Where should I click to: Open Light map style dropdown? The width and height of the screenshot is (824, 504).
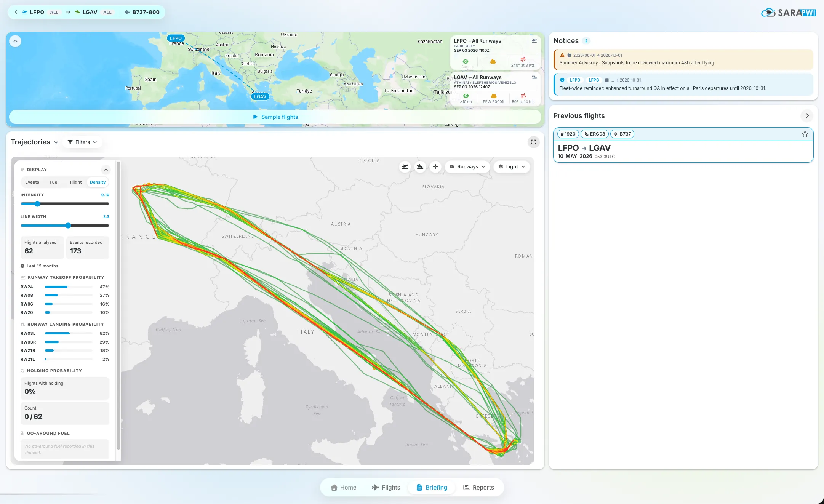coord(512,166)
